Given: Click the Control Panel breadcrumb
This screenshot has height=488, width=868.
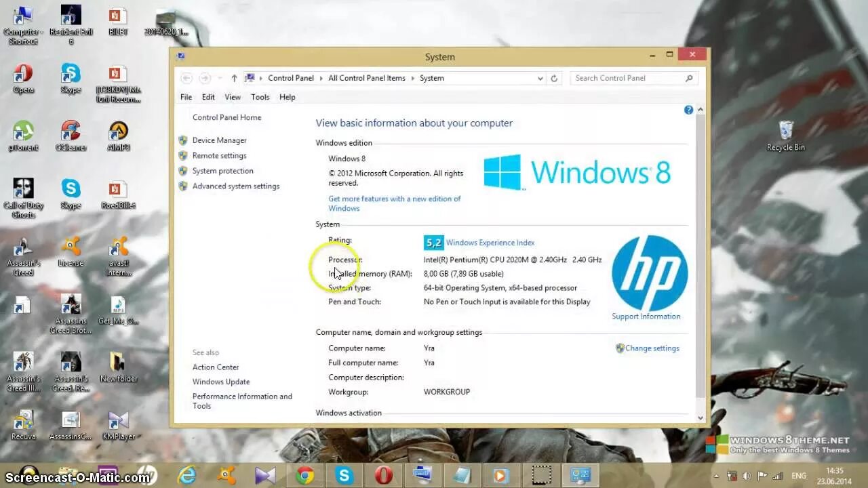Looking at the screenshot, I should (x=291, y=78).
